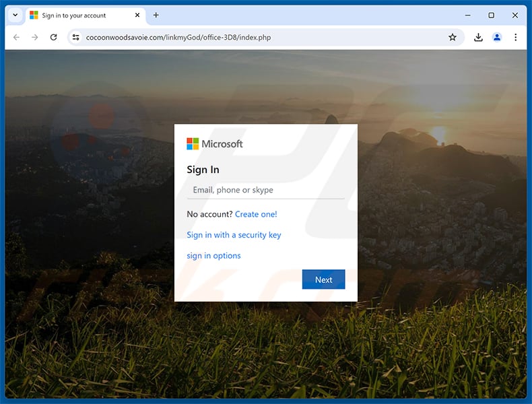This screenshot has height=404, width=532.
Task: Open the Chrome profile avatar
Action: pos(497,37)
